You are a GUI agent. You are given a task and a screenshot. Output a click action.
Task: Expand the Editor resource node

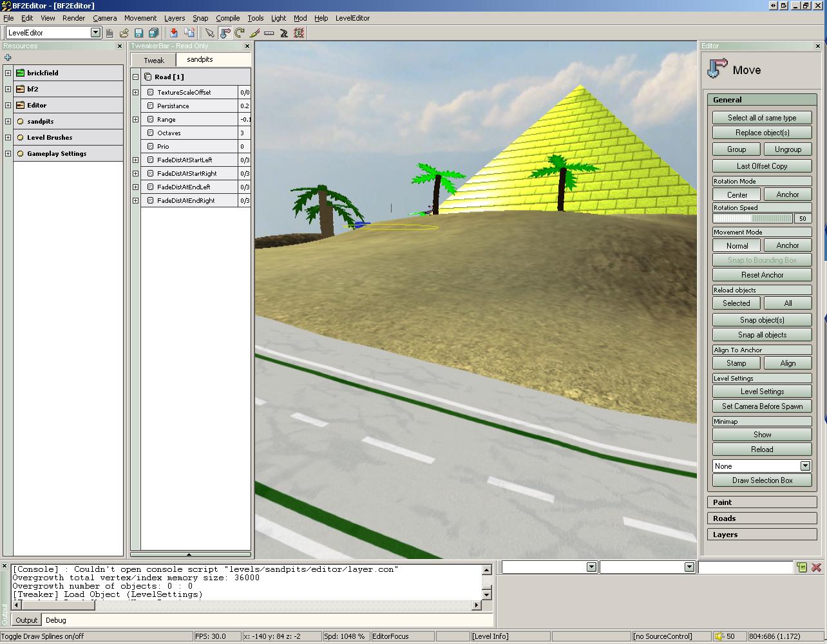pos(8,105)
